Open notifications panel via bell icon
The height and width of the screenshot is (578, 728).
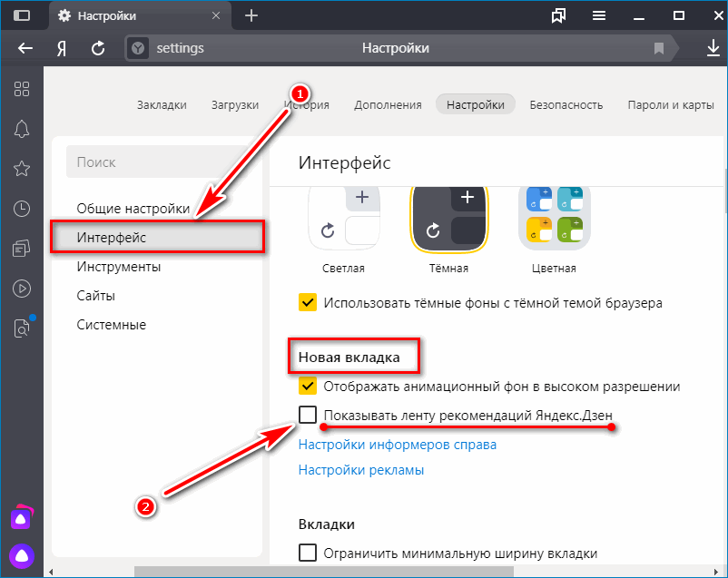22,128
